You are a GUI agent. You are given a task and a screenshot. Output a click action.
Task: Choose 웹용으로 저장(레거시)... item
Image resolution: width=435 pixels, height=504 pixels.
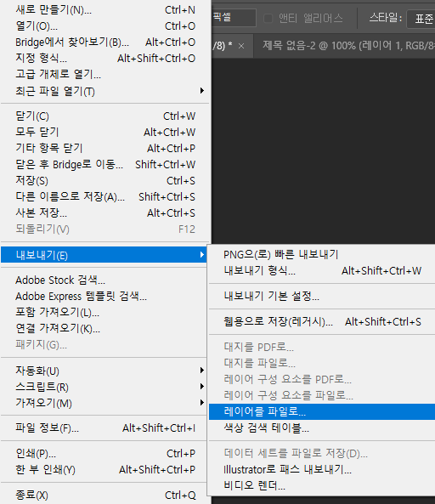pyautogui.click(x=322, y=322)
